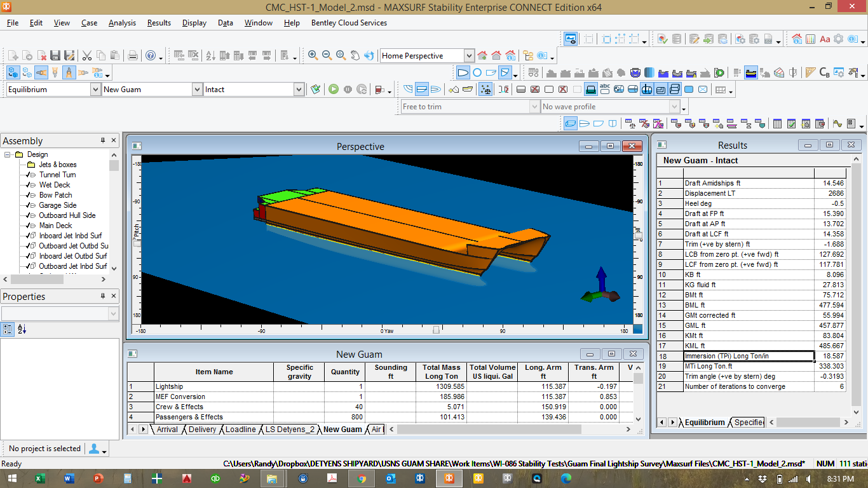Click the green Start Analysis play button
Screen dimensions: 868x488
(334, 90)
